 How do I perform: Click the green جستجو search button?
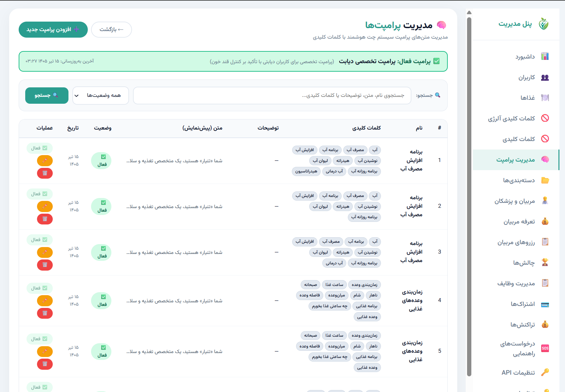[47, 96]
